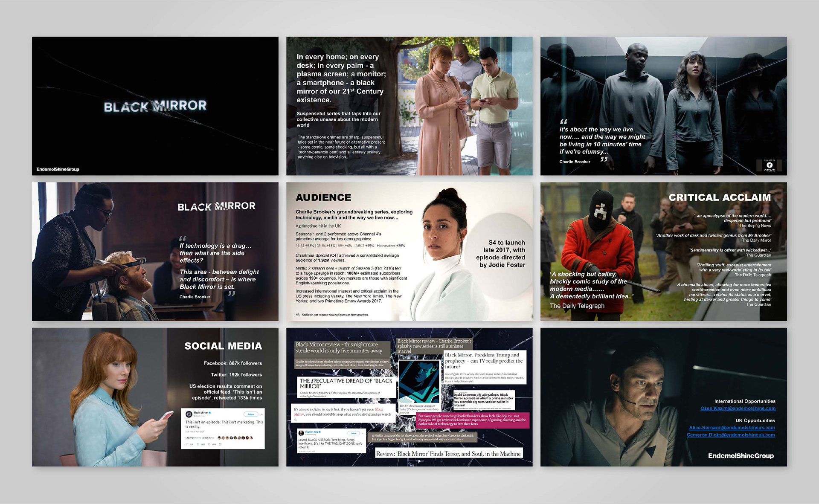Open the Alice.Bernardi@endemolshineuk.com email link
The image size is (819, 504).
point(732,428)
